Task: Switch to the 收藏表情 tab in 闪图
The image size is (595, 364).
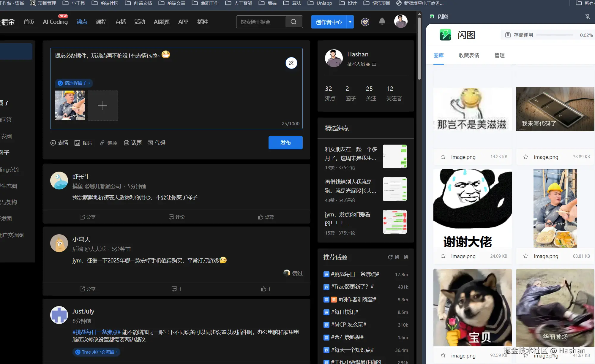Action: click(x=469, y=56)
